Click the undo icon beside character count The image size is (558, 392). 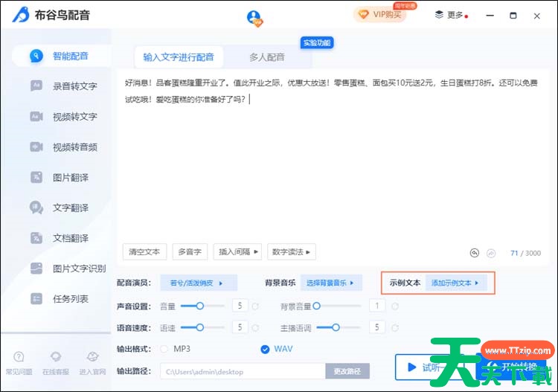tap(475, 253)
